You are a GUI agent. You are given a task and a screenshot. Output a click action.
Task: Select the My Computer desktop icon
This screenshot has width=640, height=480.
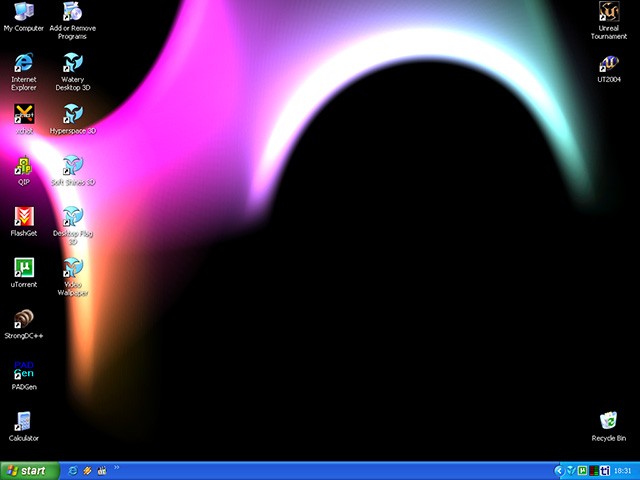point(24,17)
